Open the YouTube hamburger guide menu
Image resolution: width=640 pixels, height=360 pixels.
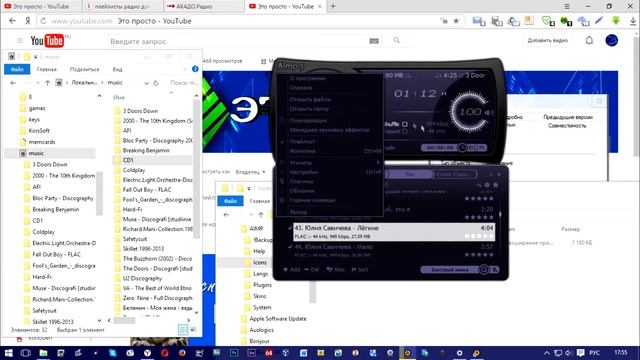(x=20, y=41)
